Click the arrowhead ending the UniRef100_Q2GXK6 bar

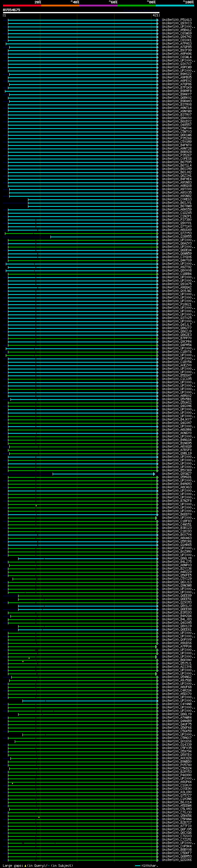coord(157,860)
